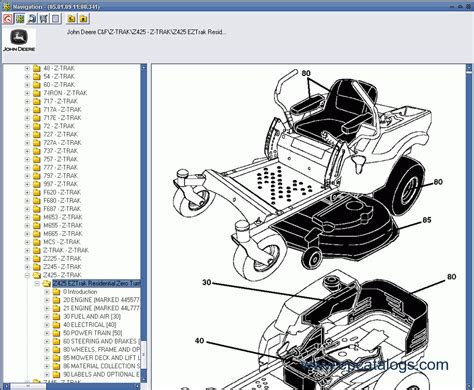The image size is (474, 390).
Task: Collapse the Z425 - Z-TRAK node
Action: click(x=27, y=275)
